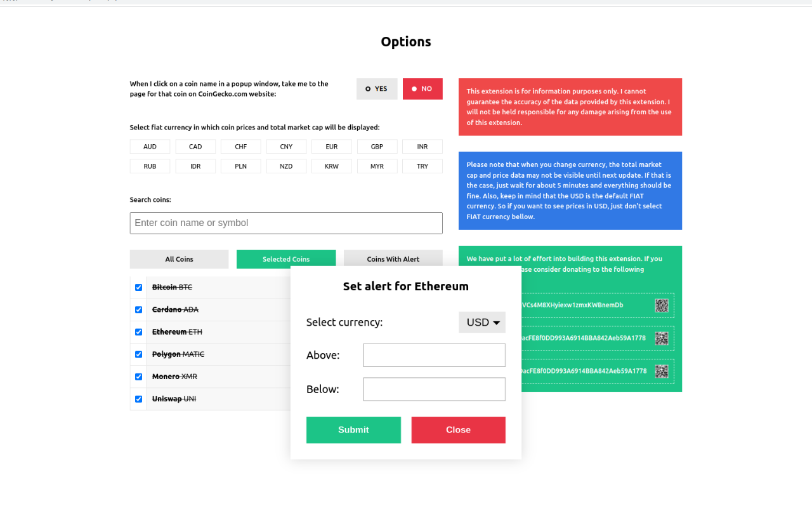Choose TRY fiat currency
The image size is (812, 508).
point(422,166)
